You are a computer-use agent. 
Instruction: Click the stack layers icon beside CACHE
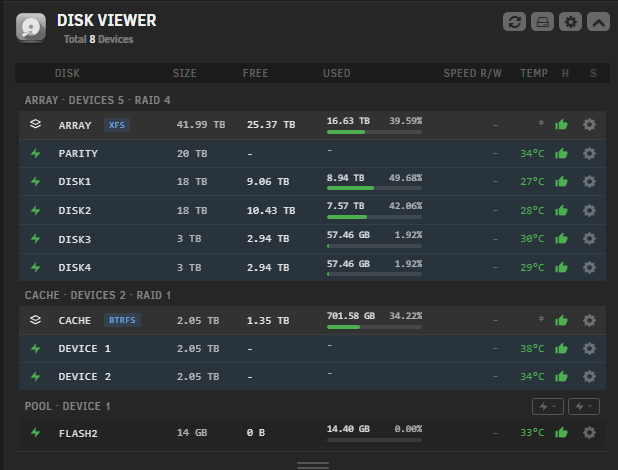click(x=35, y=320)
